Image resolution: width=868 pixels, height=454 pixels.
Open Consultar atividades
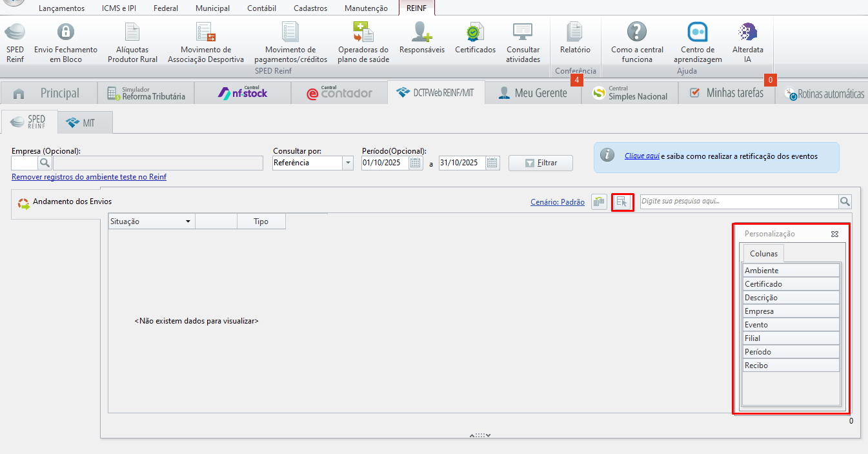pos(523,43)
